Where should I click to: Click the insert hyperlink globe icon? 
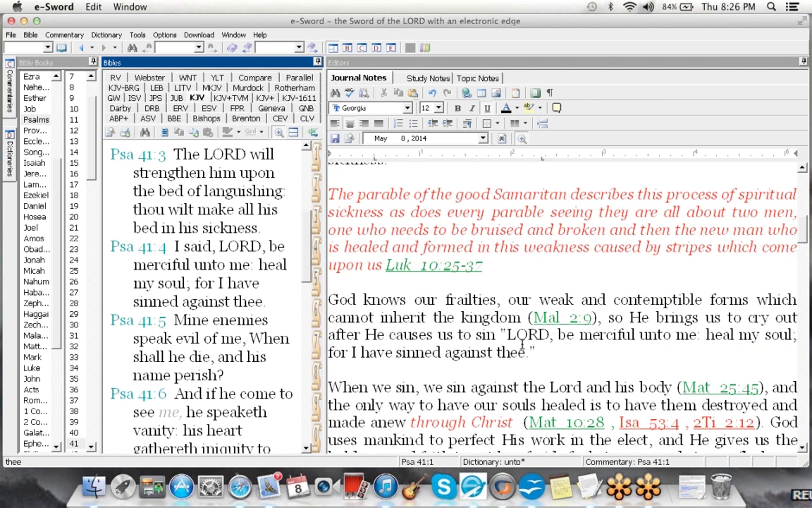pos(466,93)
